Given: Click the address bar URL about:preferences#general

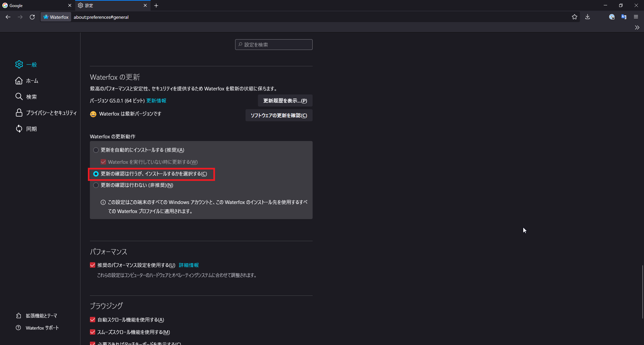Looking at the screenshot, I should [x=101, y=17].
